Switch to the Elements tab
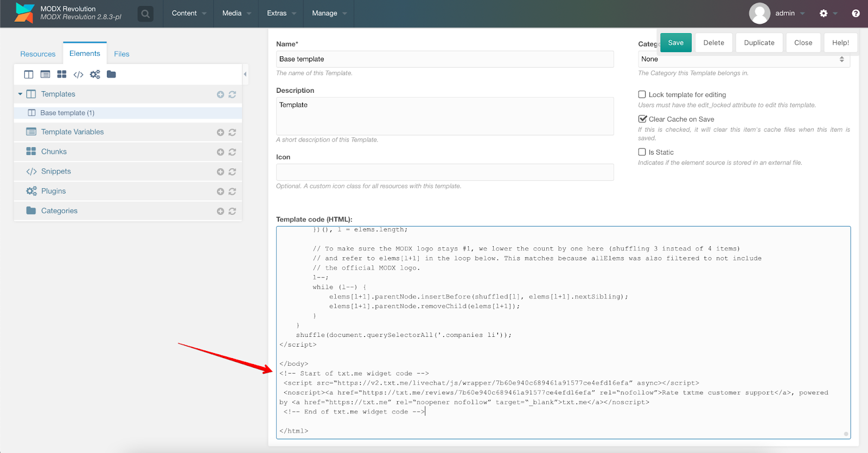The image size is (868, 453). 85,53
